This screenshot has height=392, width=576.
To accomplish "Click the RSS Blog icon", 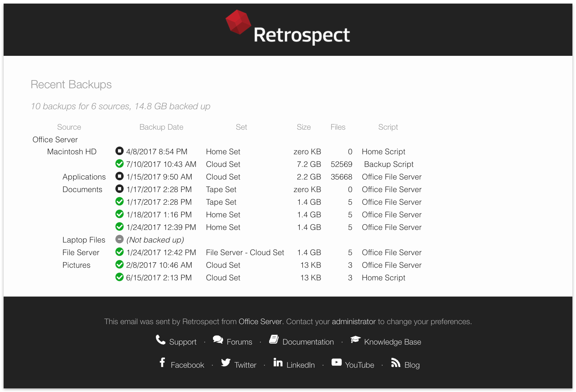I will click(x=396, y=363).
